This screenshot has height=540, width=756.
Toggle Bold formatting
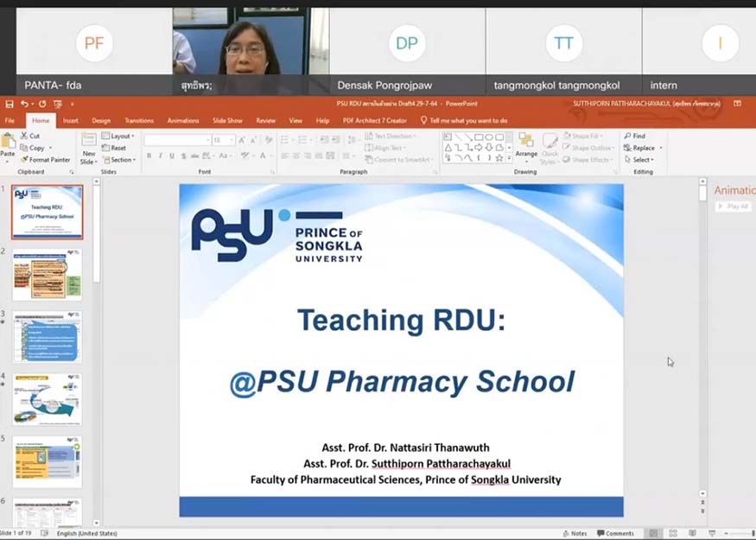click(149, 156)
